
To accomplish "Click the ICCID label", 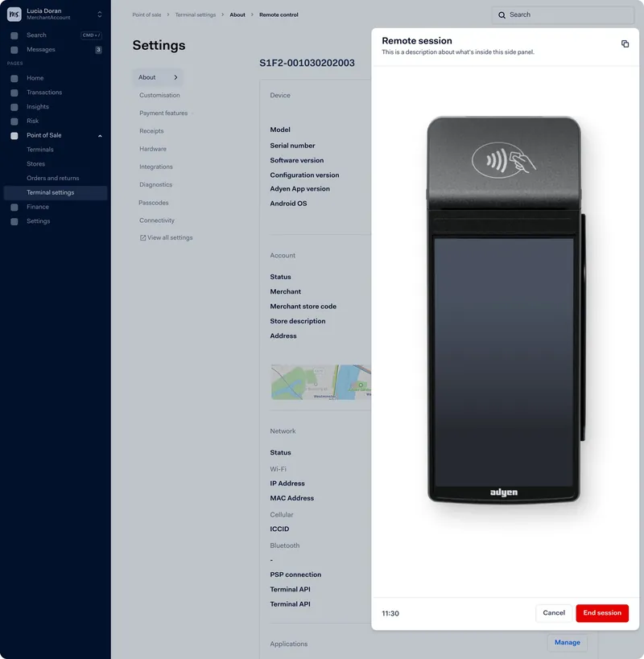I will pos(279,529).
